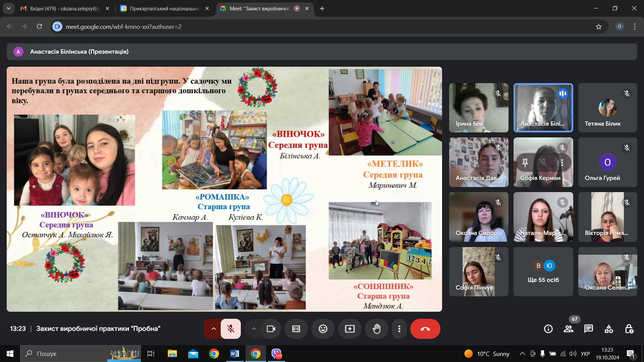Image resolution: width=644 pixels, height=362 pixels.
Task: Expand audio settings arrow next to microphone
Action: [x=213, y=329]
